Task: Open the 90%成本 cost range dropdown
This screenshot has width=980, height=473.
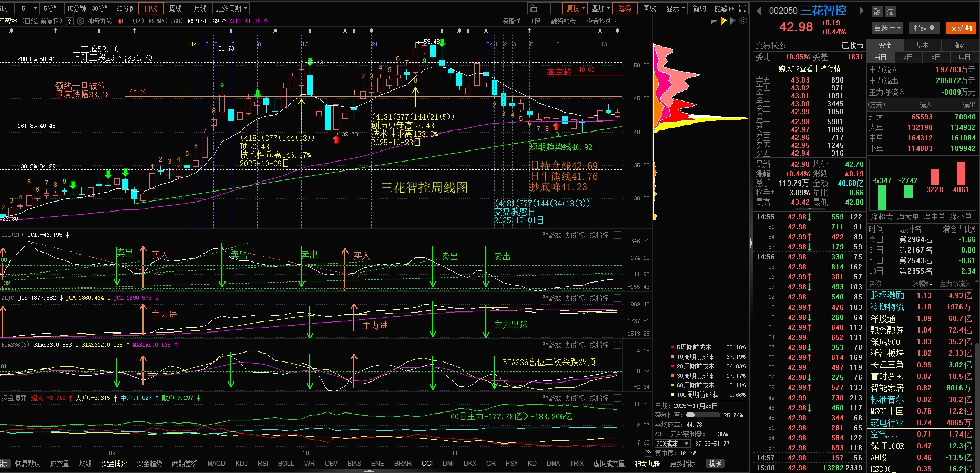Action: point(672,444)
